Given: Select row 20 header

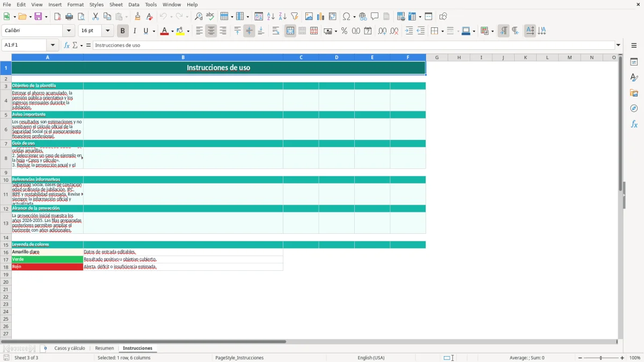Looking at the screenshot, I should click(6, 282).
